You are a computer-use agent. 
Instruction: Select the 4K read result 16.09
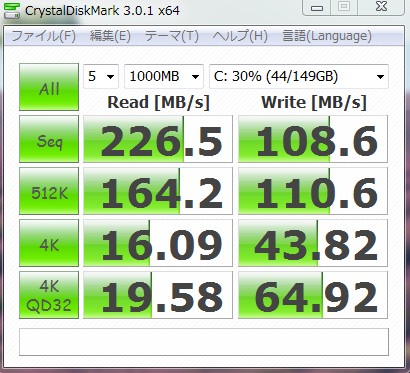click(158, 243)
